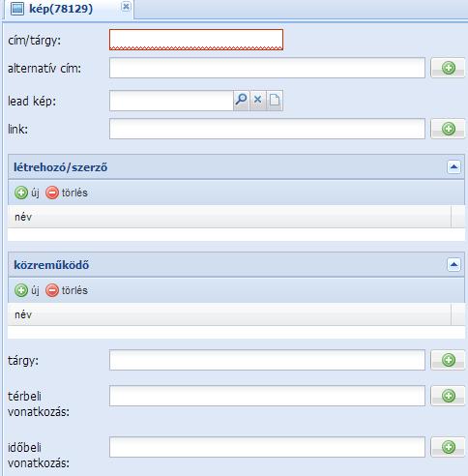Add another alternatív cím with green plus
This screenshot has height=476, width=468.
click(x=448, y=68)
